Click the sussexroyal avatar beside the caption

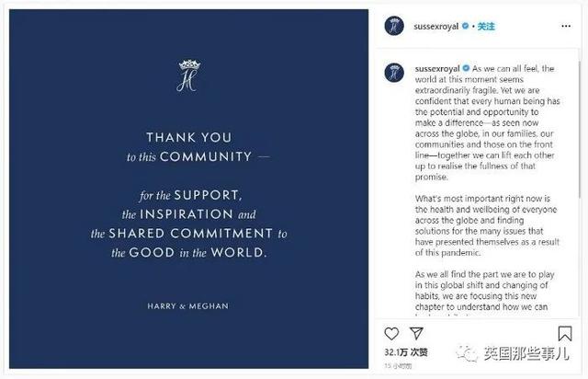(x=394, y=73)
